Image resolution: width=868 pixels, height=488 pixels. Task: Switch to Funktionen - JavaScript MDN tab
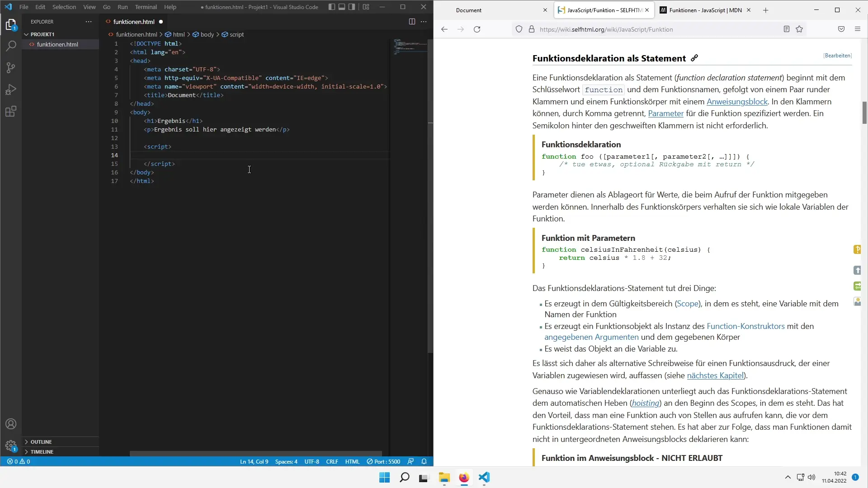[x=704, y=10]
